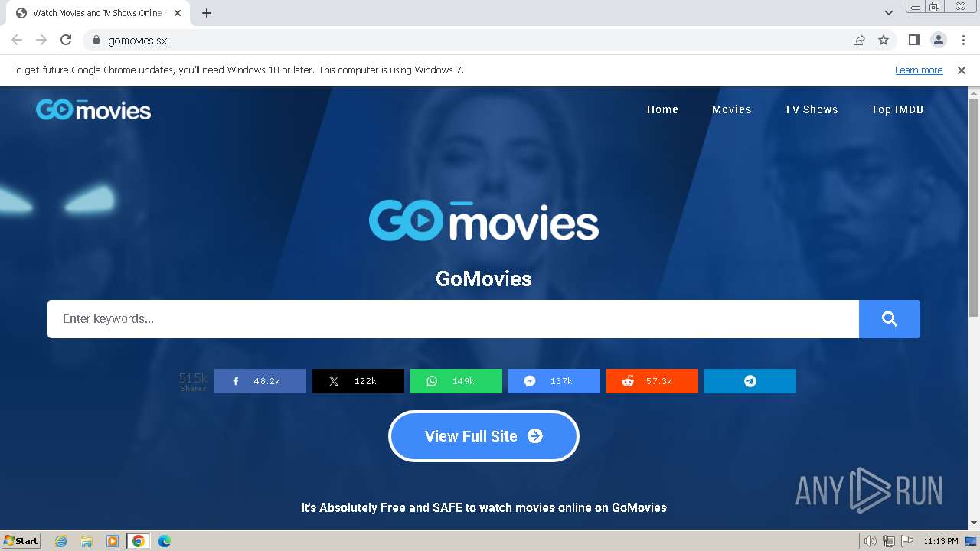980x551 pixels.
Task: Open the tab search dropdown arrow
Action: pos(889,13)
